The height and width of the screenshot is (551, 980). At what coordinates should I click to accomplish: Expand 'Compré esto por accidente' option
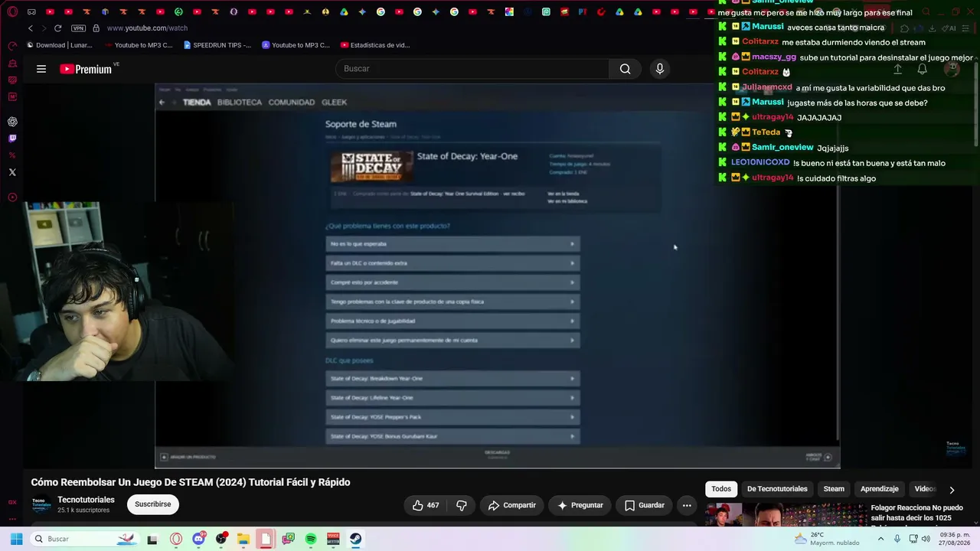click(x=452, y=282)
